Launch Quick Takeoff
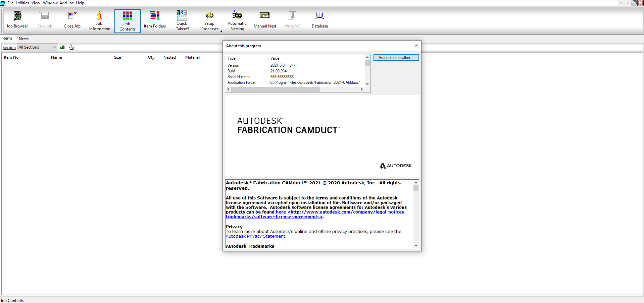This screenshot has height=303, width=644. (x=182, y=21)
